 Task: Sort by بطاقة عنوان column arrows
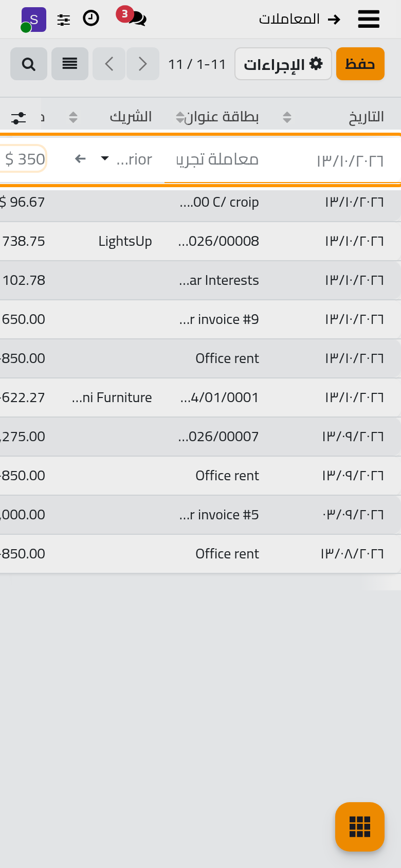click(180, 117)
